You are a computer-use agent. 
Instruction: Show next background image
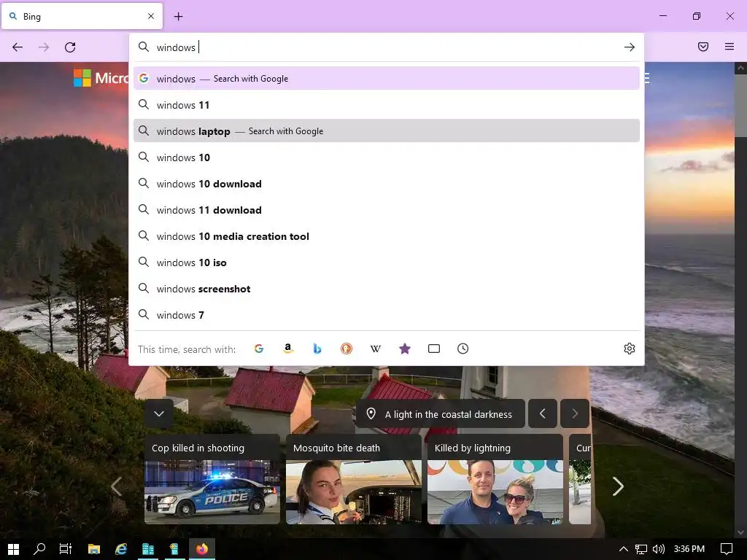point(575,413)
